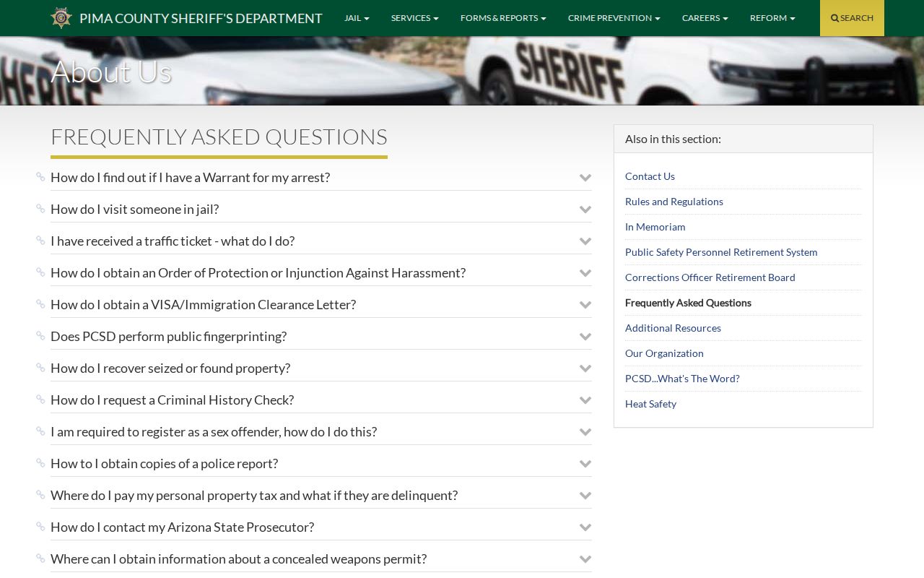Open the Heat Safety link
This screenshot has width=924, height=578.
point(650,404)
